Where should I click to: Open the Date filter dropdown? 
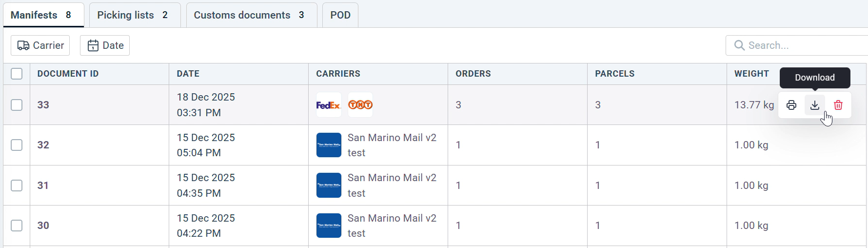pos(105,45)
